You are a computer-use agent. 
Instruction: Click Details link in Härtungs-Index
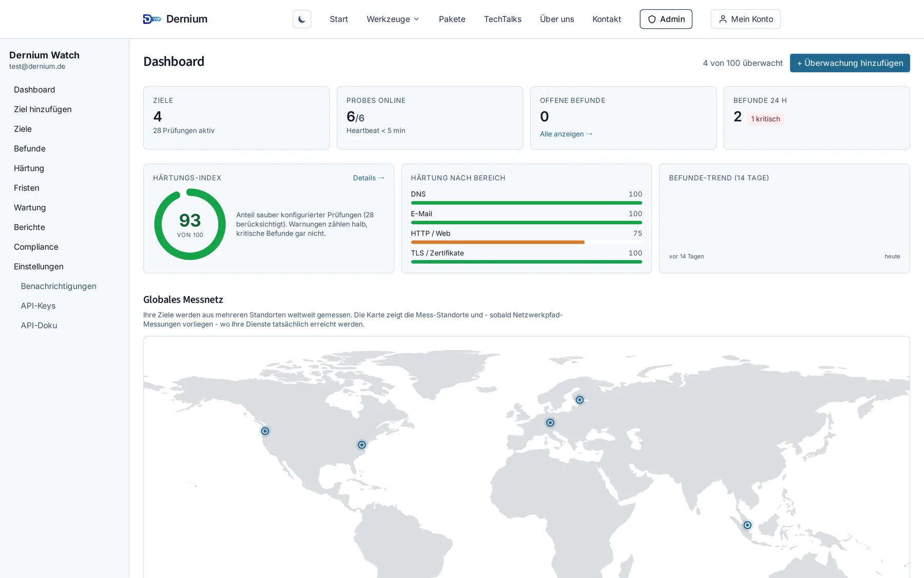coord(369,178)
